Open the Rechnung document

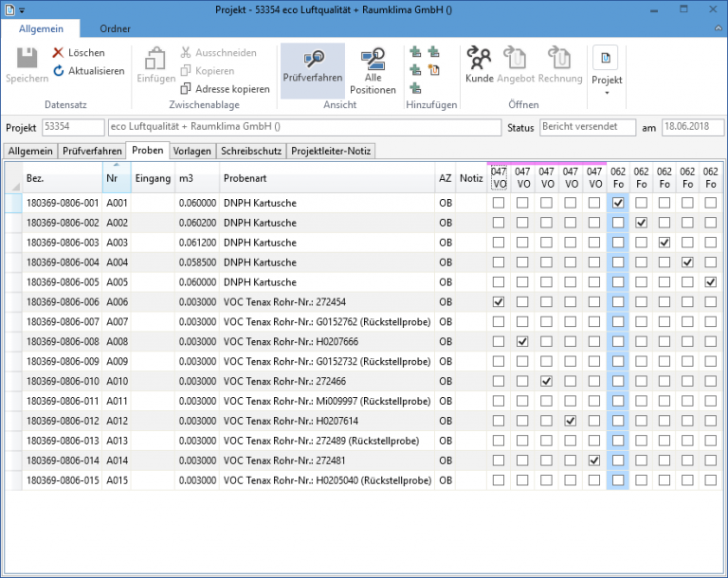[559, 66]
